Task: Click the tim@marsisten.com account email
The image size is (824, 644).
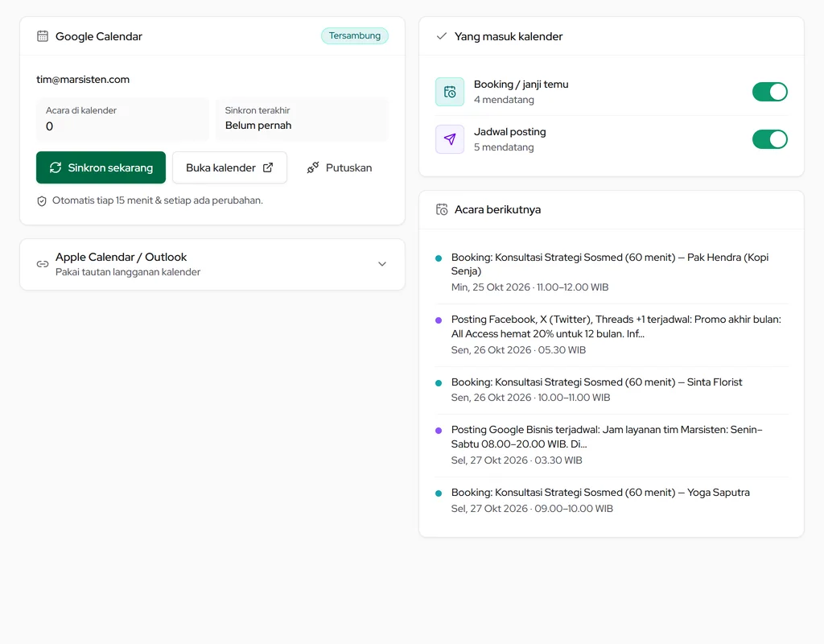Action: (83, 80)
